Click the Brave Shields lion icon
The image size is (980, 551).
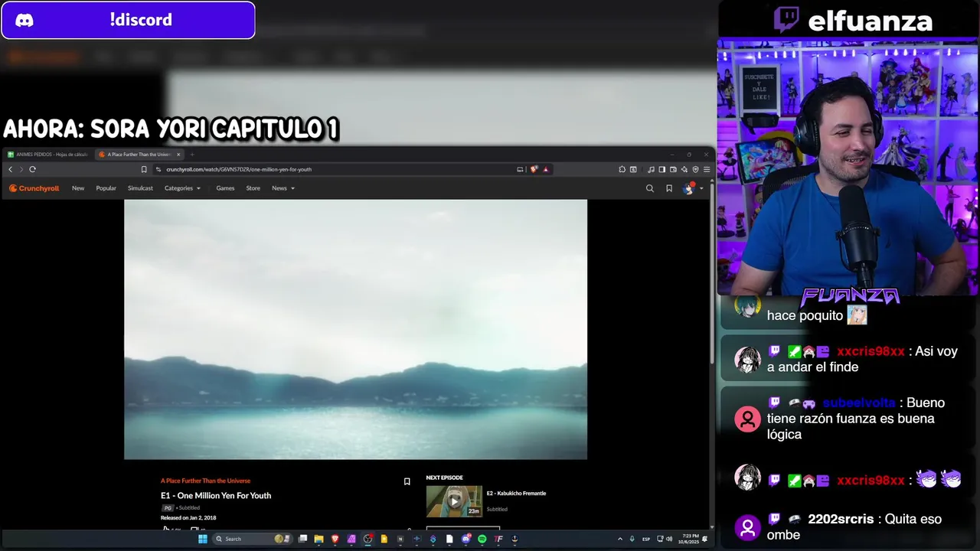534,169
